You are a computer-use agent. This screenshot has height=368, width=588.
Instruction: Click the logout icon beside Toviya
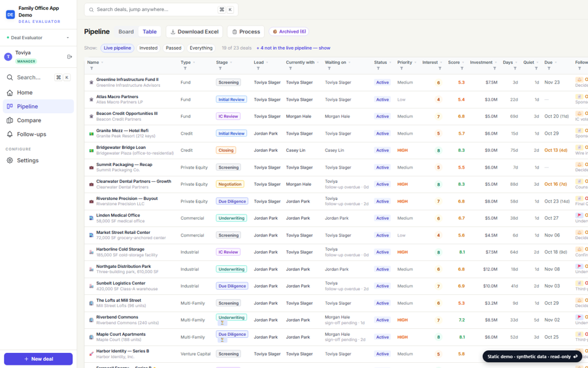[69, 57]
